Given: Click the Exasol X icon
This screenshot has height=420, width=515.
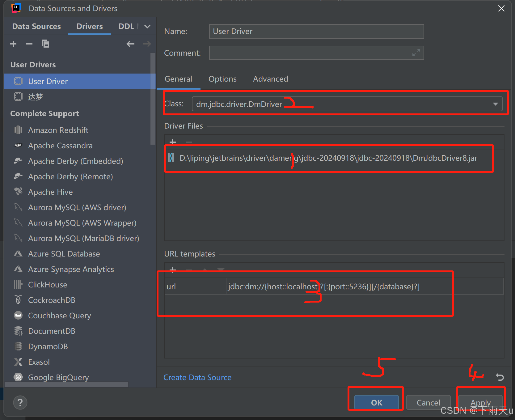Looking at the screenshot, I should click(18, 362).
